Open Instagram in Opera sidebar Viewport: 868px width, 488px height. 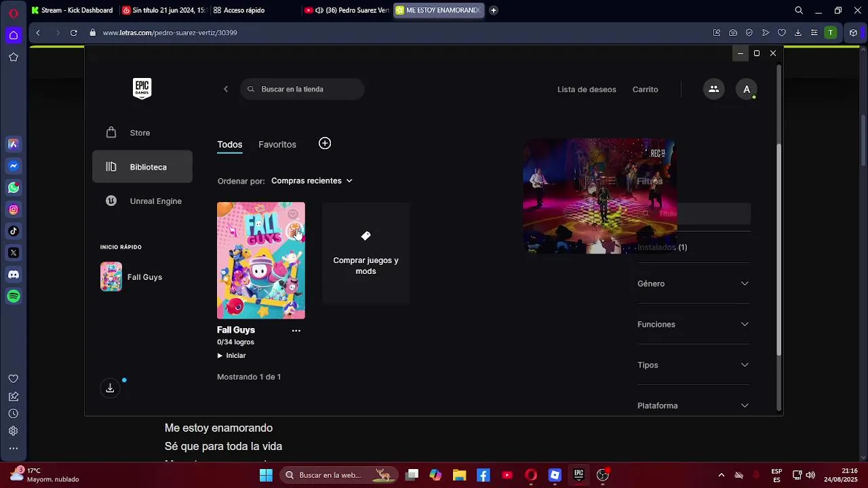14,209
